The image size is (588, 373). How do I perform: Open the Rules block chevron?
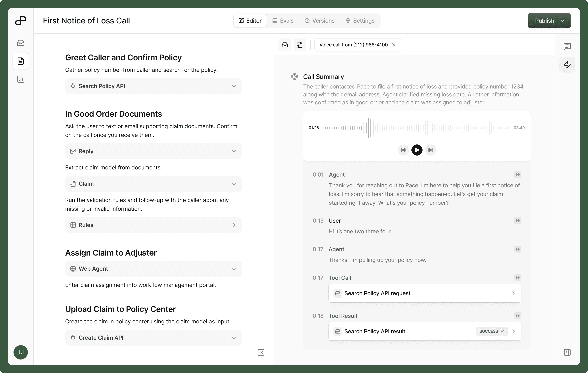tap(234, 225)
